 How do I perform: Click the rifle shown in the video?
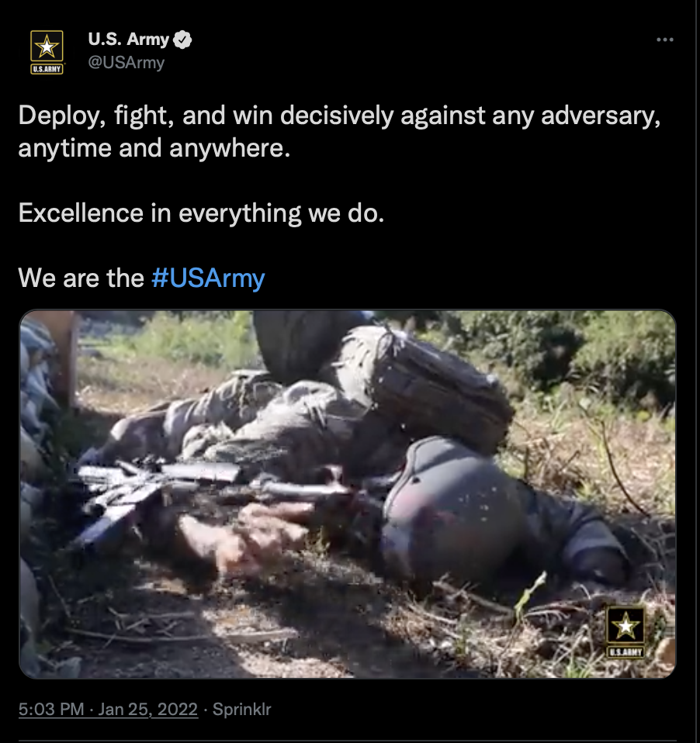209,492
